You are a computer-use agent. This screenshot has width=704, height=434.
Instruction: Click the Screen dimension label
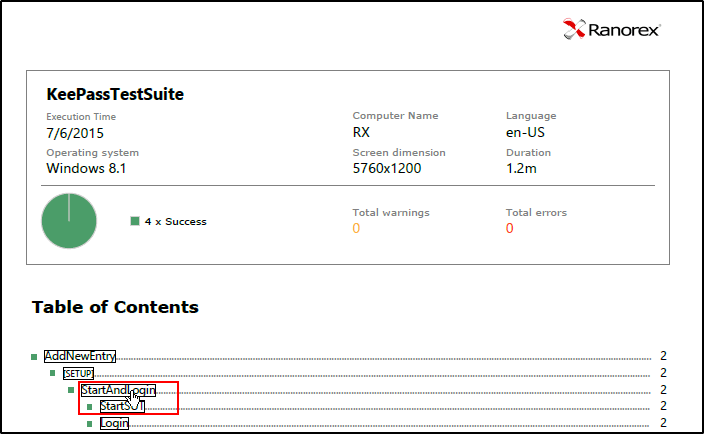(x=399, y=153)
